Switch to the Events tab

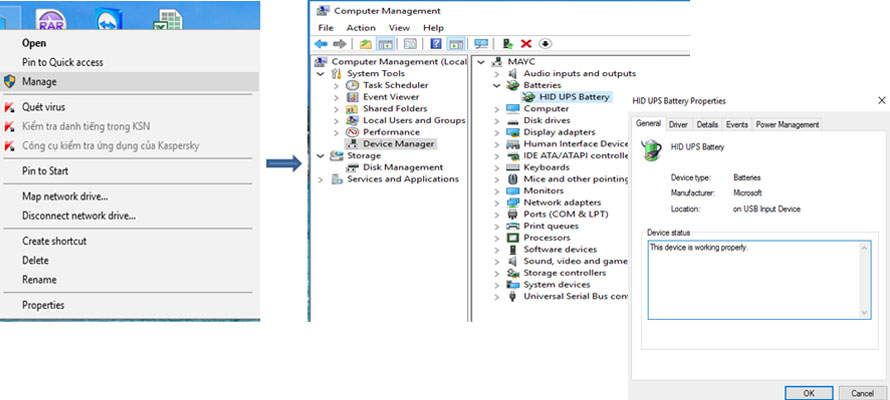point(737,124)
